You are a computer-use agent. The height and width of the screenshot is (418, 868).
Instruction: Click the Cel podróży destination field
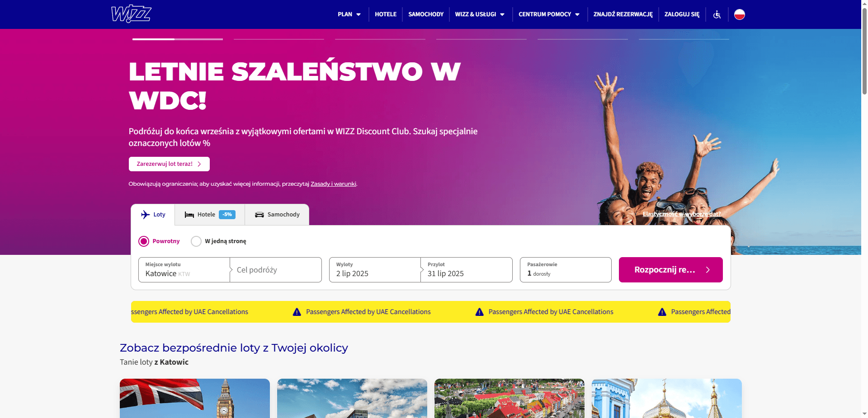[x=276, y=270]
